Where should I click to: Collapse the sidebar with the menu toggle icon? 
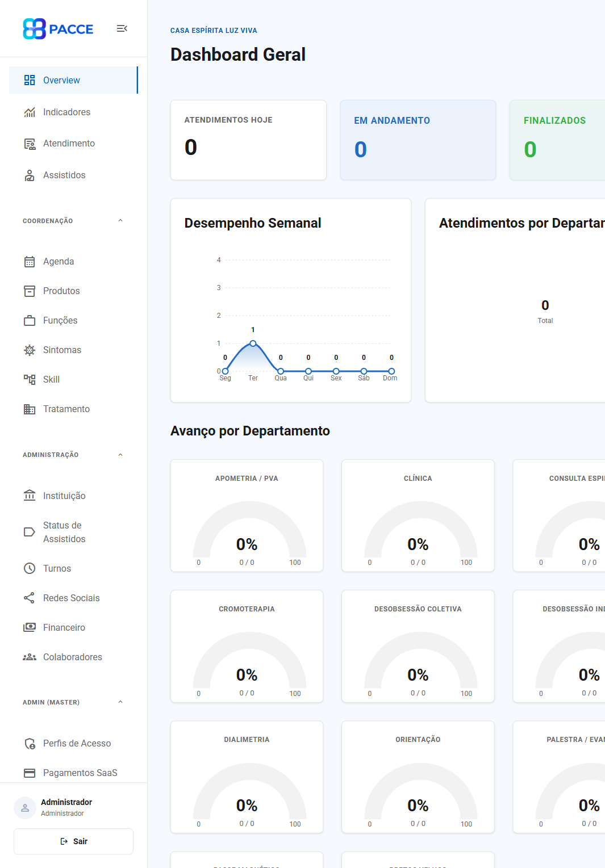coord(122,28)
